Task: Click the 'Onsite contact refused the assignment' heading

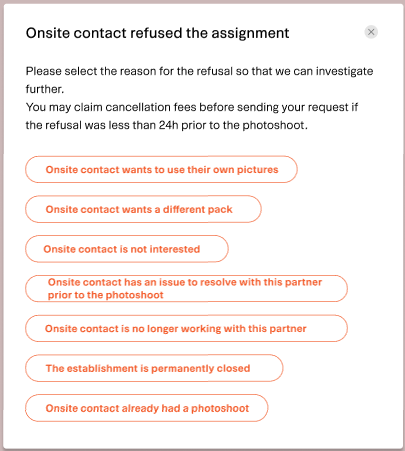Action: click(x=157, y=33)
